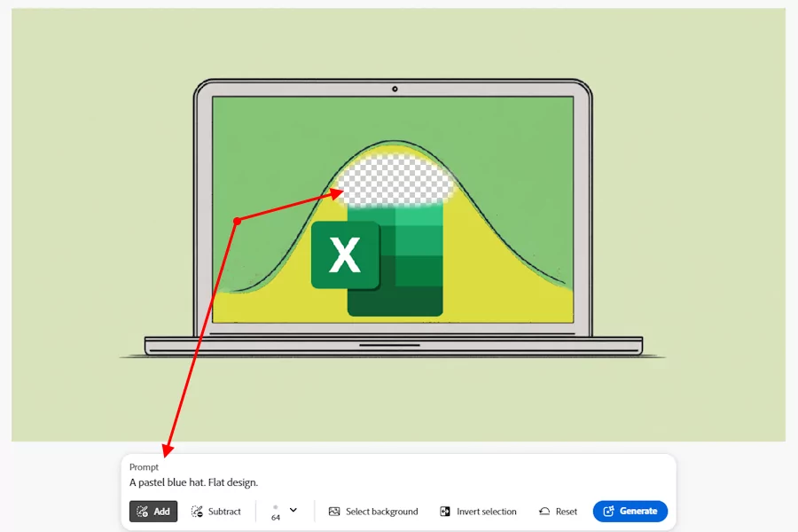Screen dimensions: 798x532
Task: Click the Select background image icon
Action: pyautogui.click(x=334, y=512)
